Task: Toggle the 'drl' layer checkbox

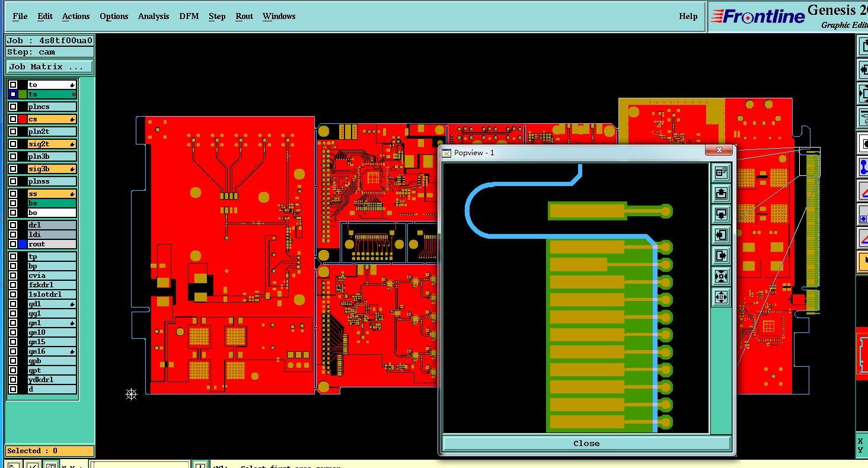Action: [13, 225]
